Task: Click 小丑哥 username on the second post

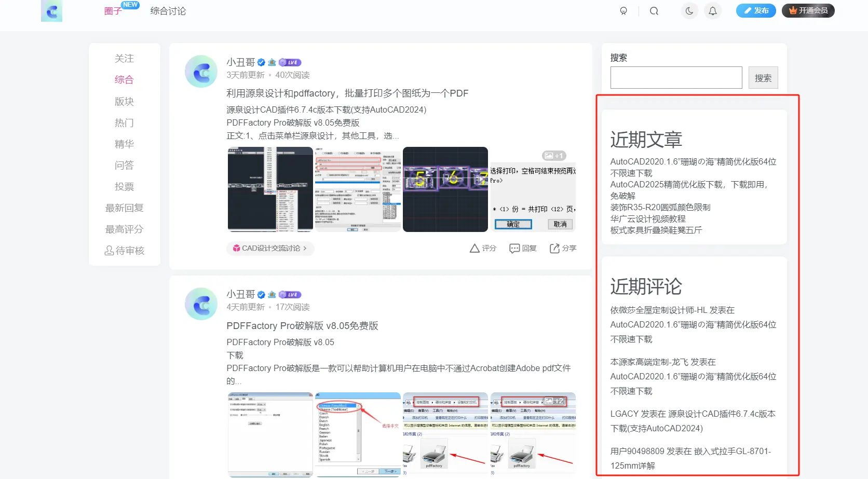Action: coord(240,294)
